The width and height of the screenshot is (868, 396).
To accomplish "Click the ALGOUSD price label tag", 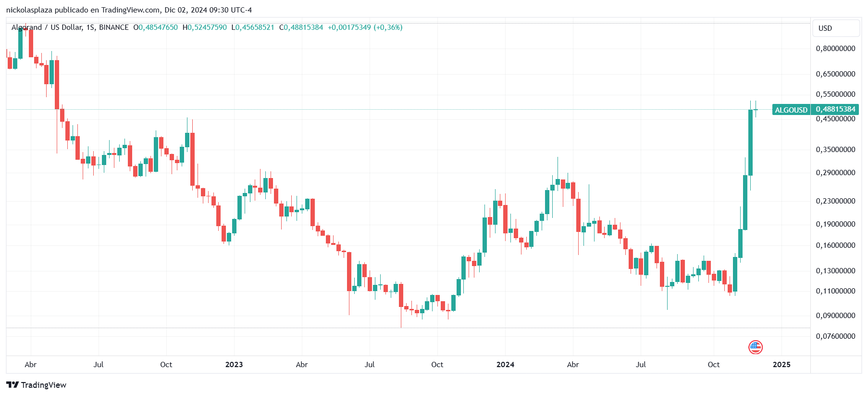I will coord(791,110).
